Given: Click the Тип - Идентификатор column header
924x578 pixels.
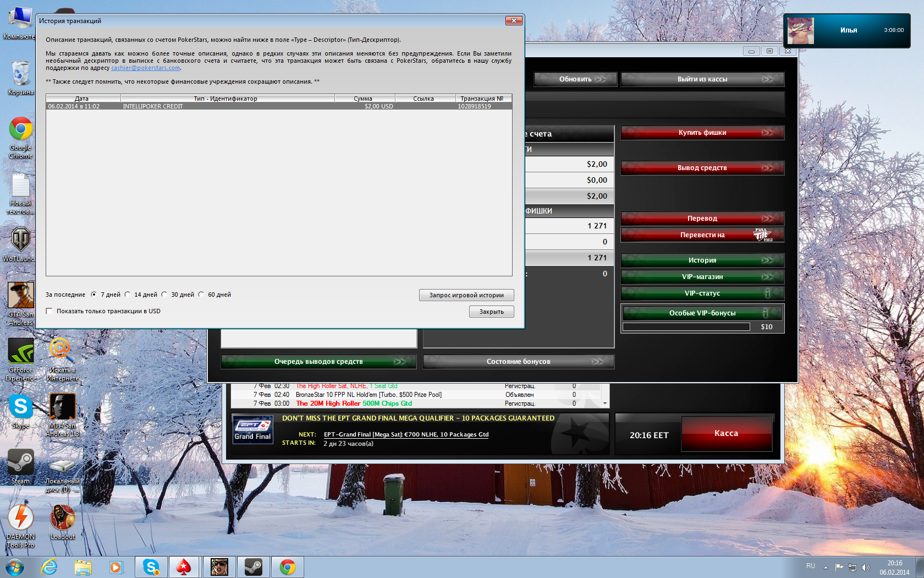Looking at the screenshot, I should 228,99.
